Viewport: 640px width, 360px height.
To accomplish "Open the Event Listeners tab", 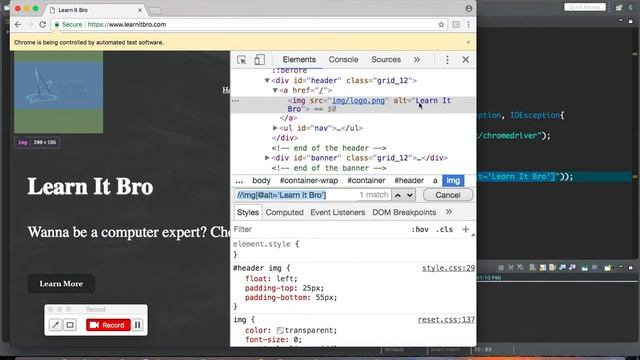I will (338, 212).
